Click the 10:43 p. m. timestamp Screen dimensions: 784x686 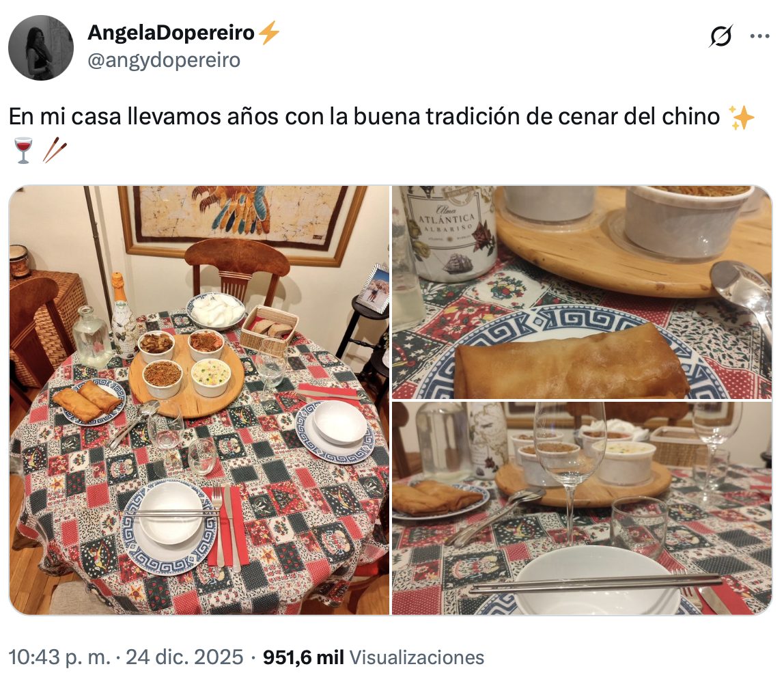pyautogui.click(x=59, y=657)
